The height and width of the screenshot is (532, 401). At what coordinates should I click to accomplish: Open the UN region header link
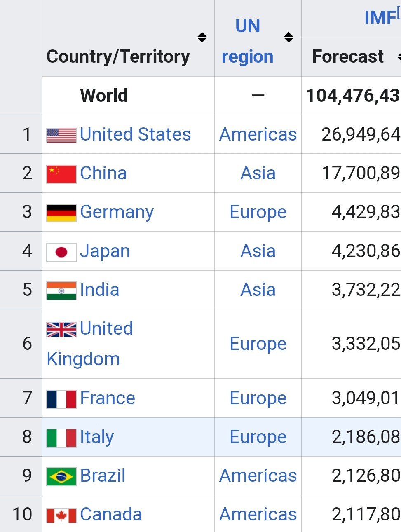point(247,41)
